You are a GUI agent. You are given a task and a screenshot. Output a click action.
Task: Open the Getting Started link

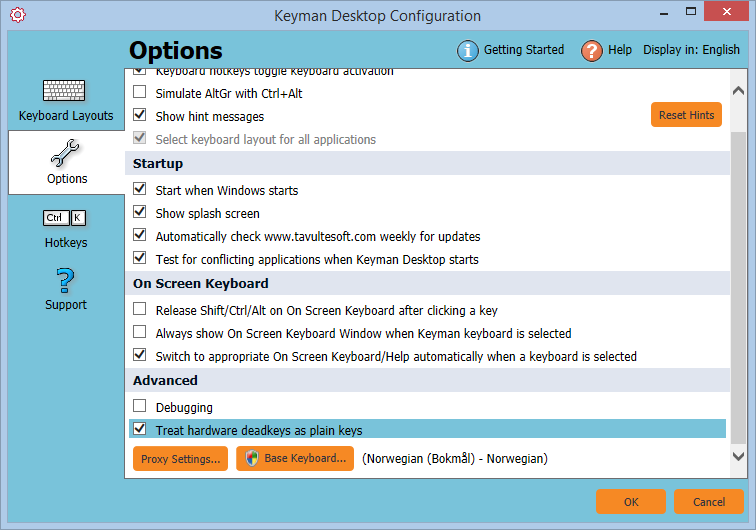click(x=524, y=50)
